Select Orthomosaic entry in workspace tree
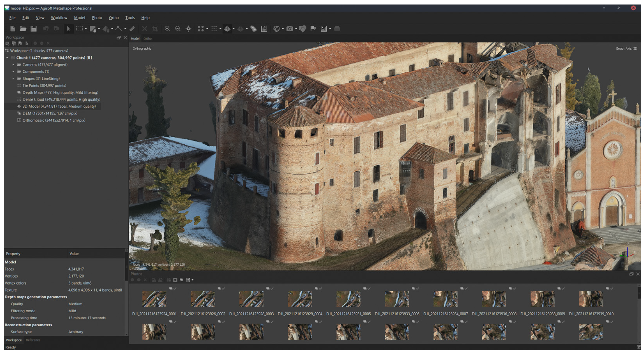 (54, 120)
